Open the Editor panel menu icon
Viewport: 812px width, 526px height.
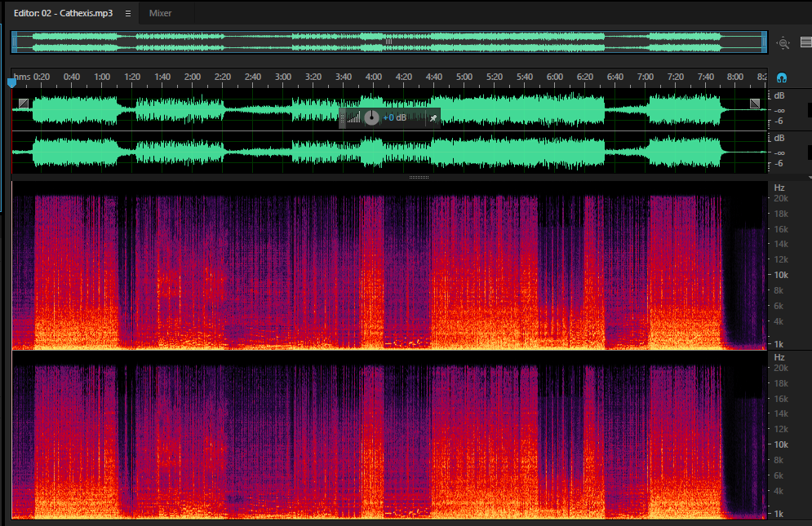[x=128, y=14]
